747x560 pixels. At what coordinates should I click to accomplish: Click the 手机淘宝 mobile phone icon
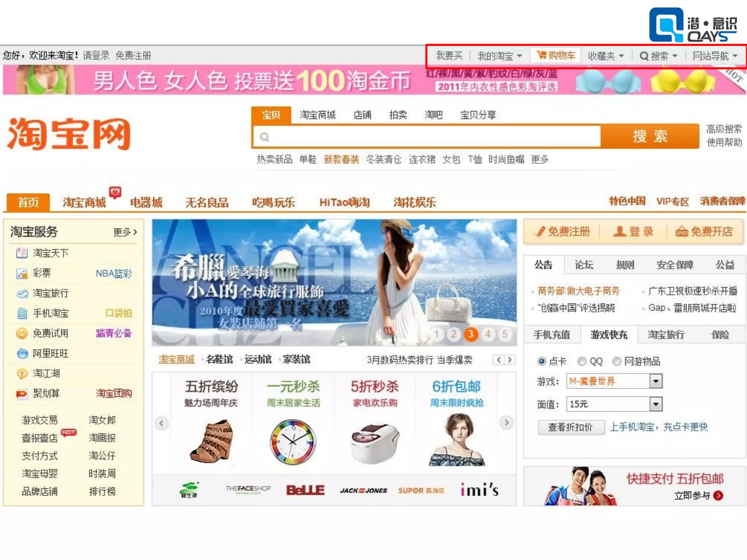tap(22, 313)
